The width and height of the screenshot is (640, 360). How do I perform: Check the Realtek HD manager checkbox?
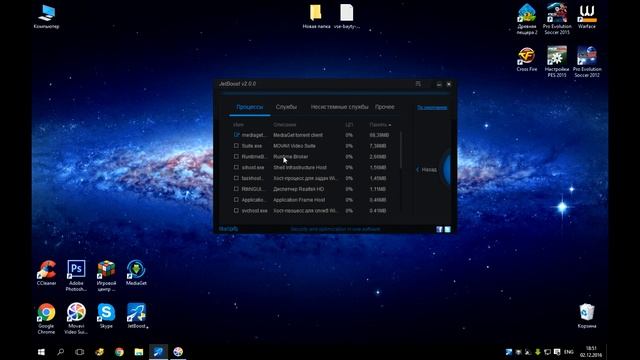pyautogui.click(x=236, y=189)
